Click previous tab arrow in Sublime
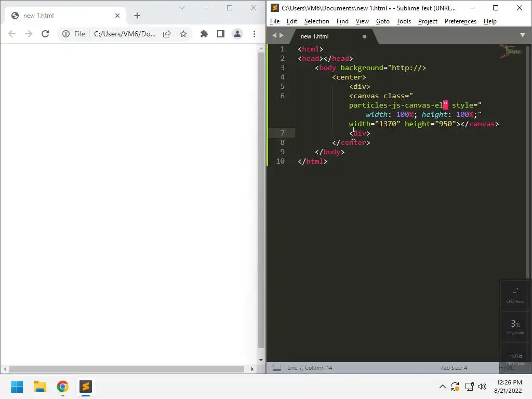 [x=274, y=35]
